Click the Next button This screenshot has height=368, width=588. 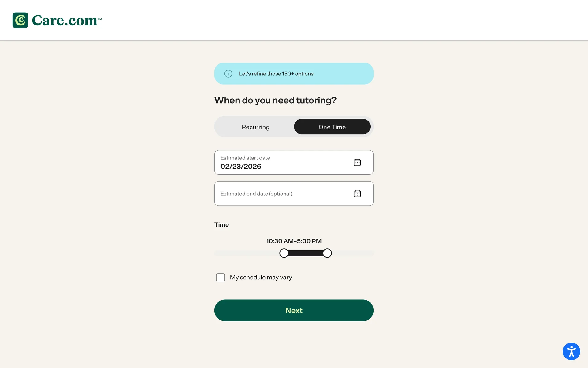click(294, 310)
